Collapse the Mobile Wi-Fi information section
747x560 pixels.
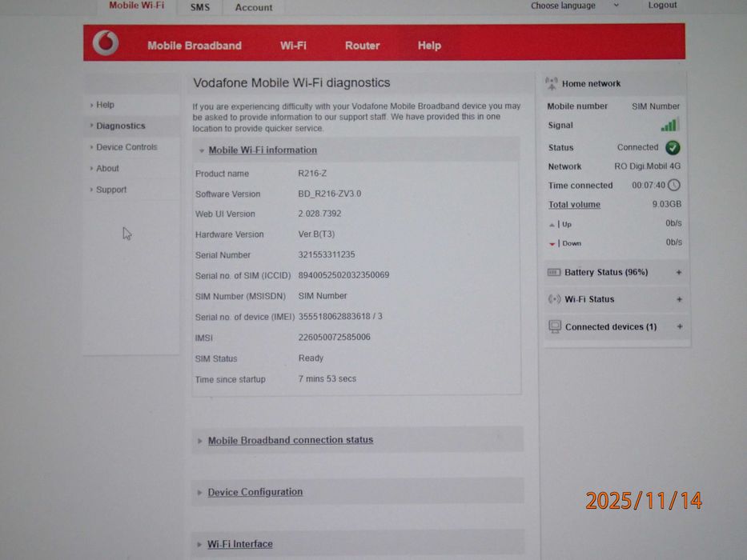263,150
